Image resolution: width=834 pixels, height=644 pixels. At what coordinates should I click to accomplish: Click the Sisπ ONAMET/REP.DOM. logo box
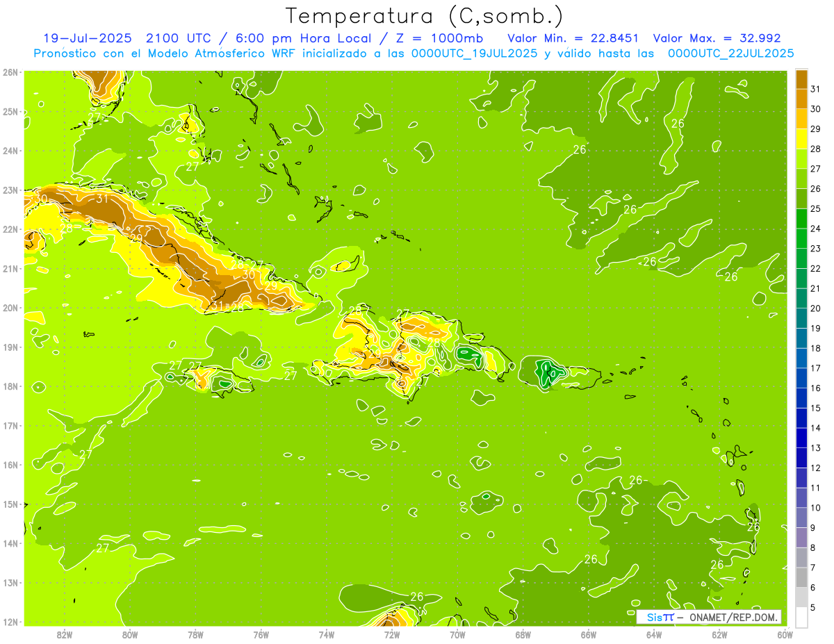(x=708, y=617)
